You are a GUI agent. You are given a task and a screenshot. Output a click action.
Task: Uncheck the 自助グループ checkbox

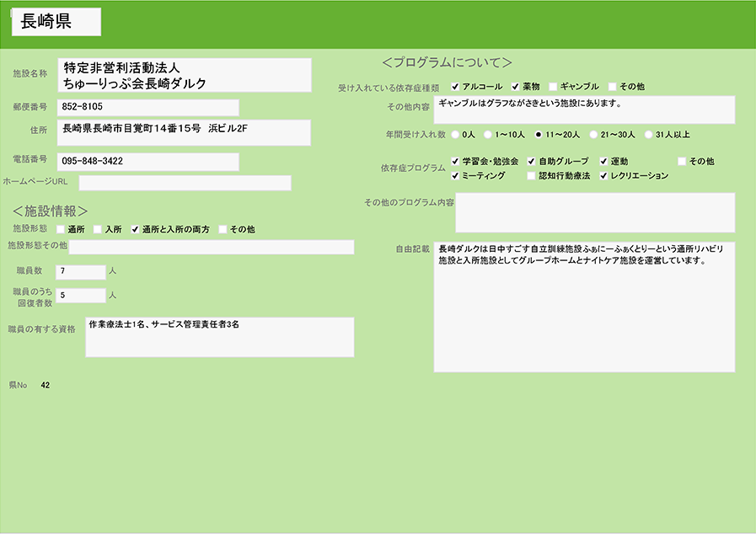tap(531, 161)
